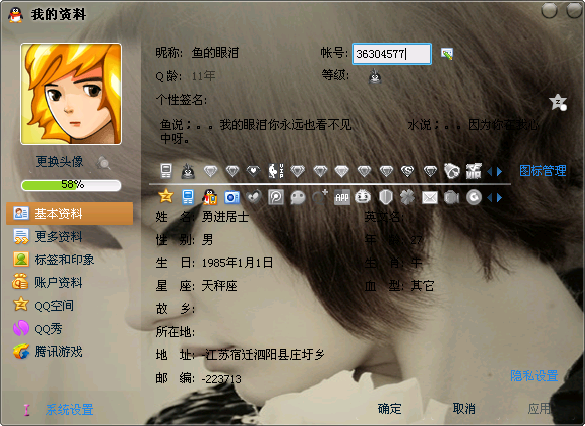Click the gray penguin icon in upper icon row
Image resolution: width=585 pixels, height=426 pixels.
pos(188,171)
